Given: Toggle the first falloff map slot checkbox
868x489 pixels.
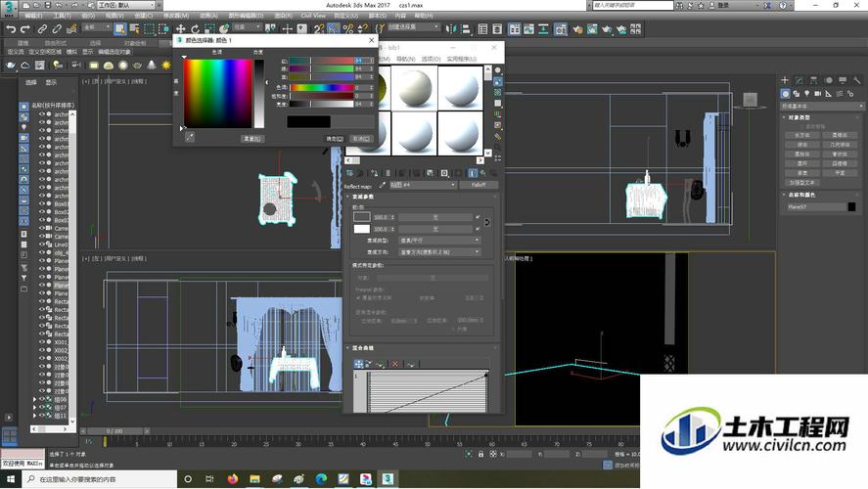Looking at the screenshot, I should [478, 216].
